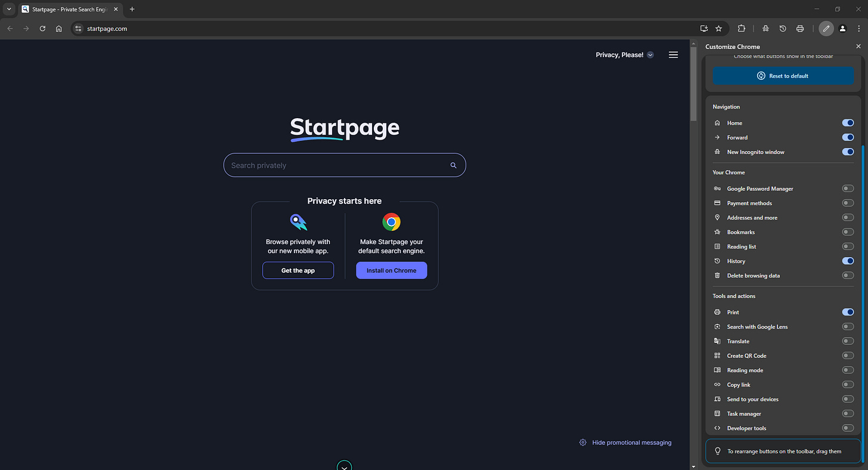
Task: Click the "Navigation" section heading
Action: [x=726, y=107]
